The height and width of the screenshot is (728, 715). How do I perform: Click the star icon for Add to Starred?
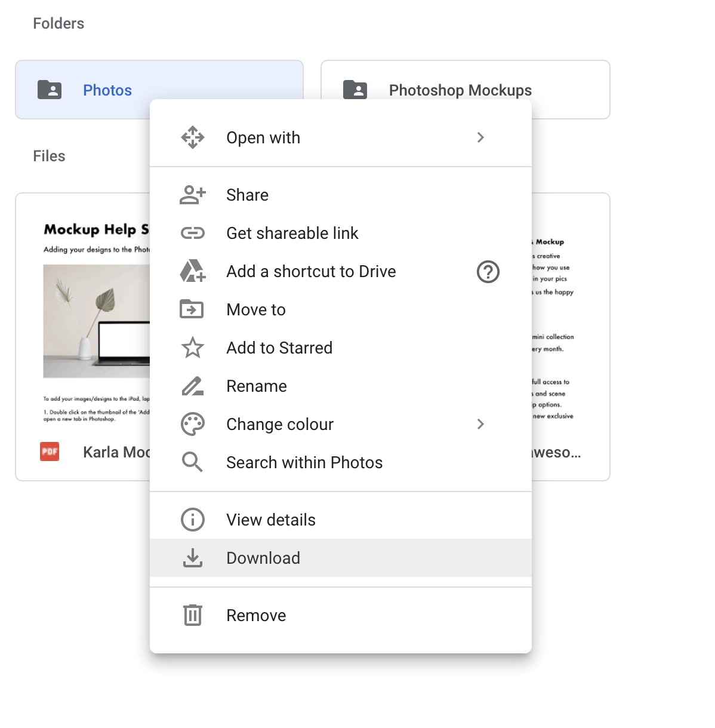pyautogui.click(x=192, y=348)
